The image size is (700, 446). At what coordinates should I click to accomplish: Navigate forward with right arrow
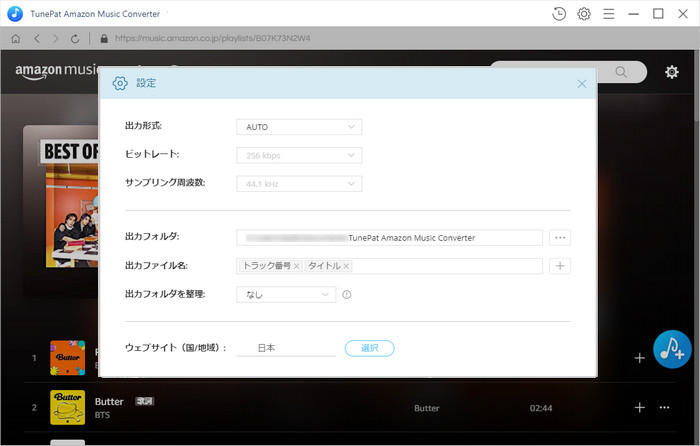click(55, 39)
